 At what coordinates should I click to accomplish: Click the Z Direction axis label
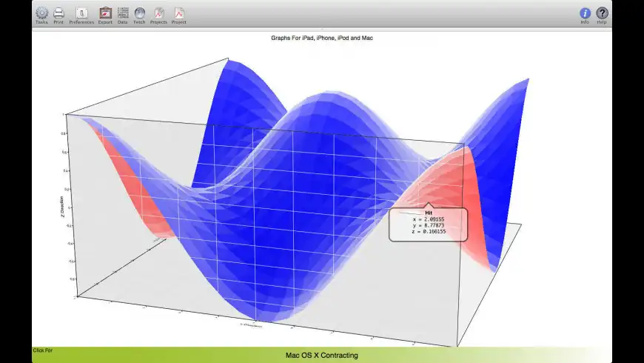pyautogui.click(x=62, y=207)
